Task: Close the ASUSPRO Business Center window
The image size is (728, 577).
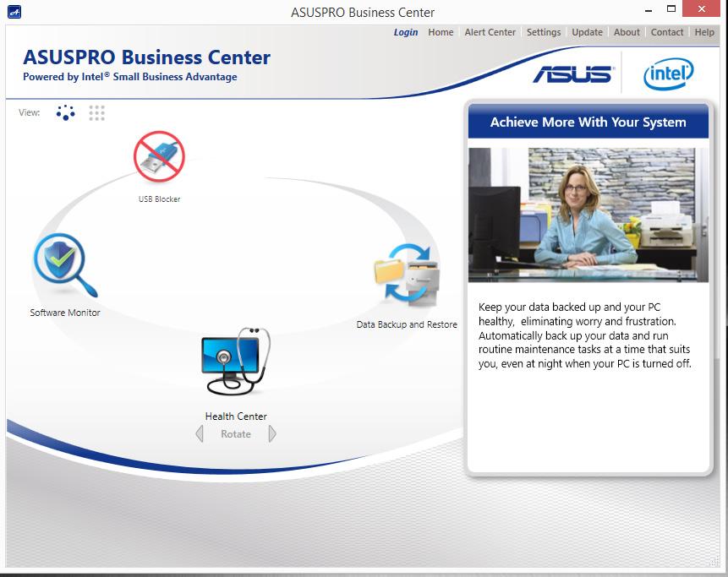Action: 701,8
